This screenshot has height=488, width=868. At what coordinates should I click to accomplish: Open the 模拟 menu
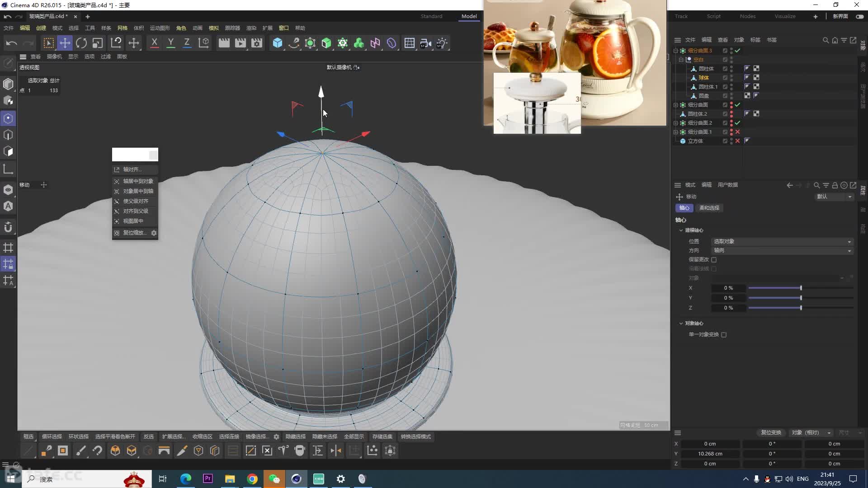click(x=214, y=28)
